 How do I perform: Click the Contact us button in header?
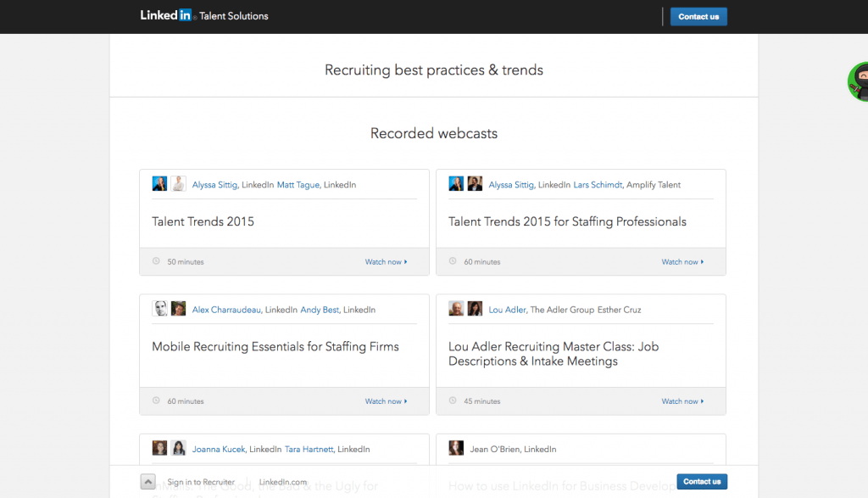click(x=698, y=17)
